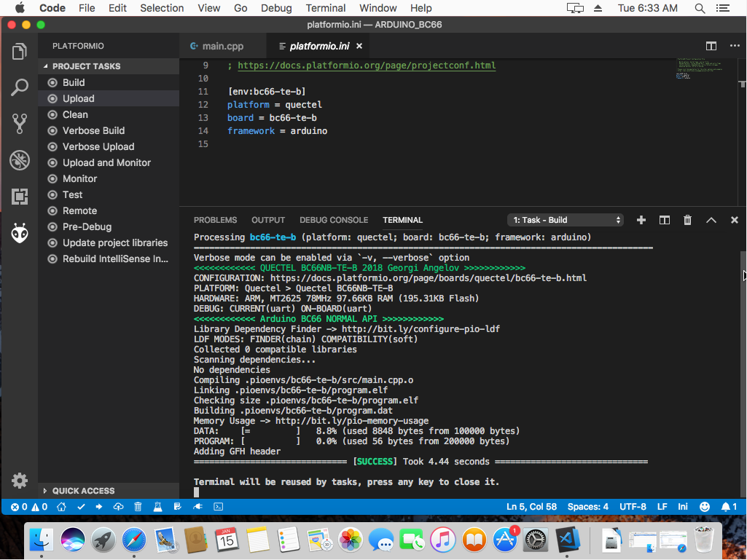747x560 pixels.
Task: Expand the QUICK ACCESS section
Action: point(83,491)
